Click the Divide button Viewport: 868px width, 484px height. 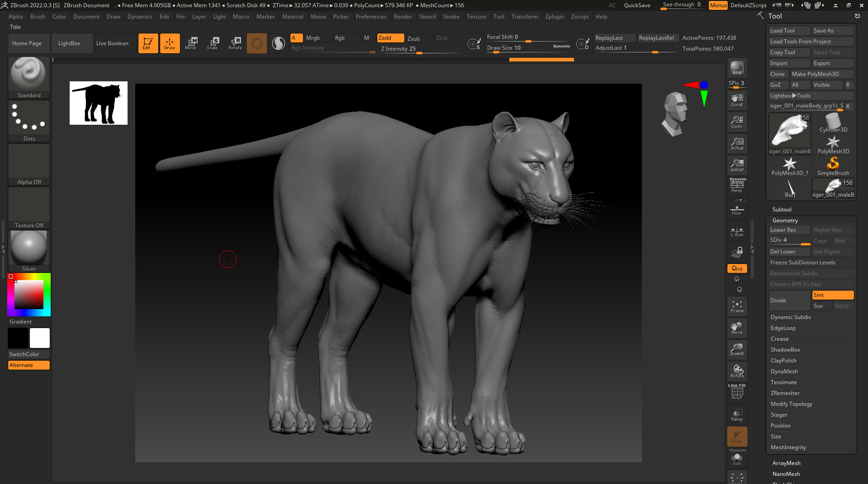tap(789, 301)
